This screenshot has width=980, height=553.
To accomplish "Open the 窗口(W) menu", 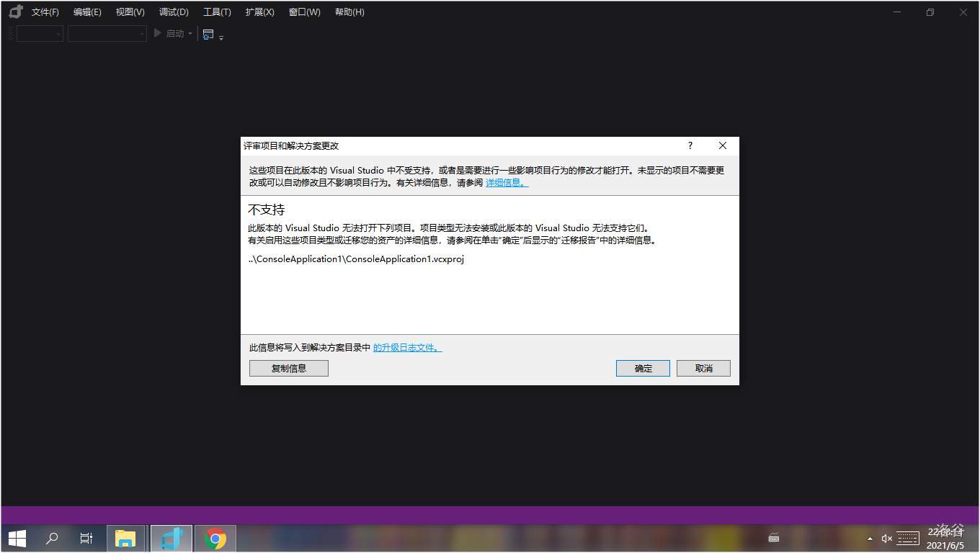I will pyautogui.click(x=305, y=12).
